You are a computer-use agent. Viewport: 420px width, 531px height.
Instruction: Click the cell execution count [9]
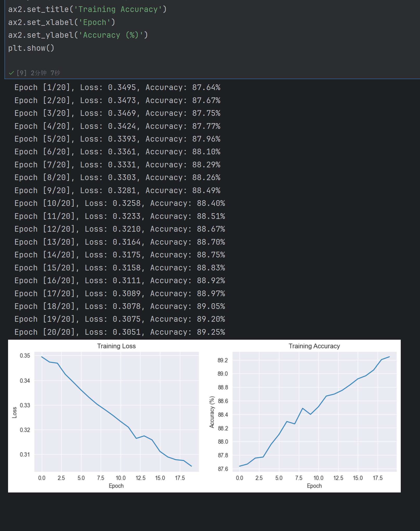pyautogui.click(x=22, y=73)
